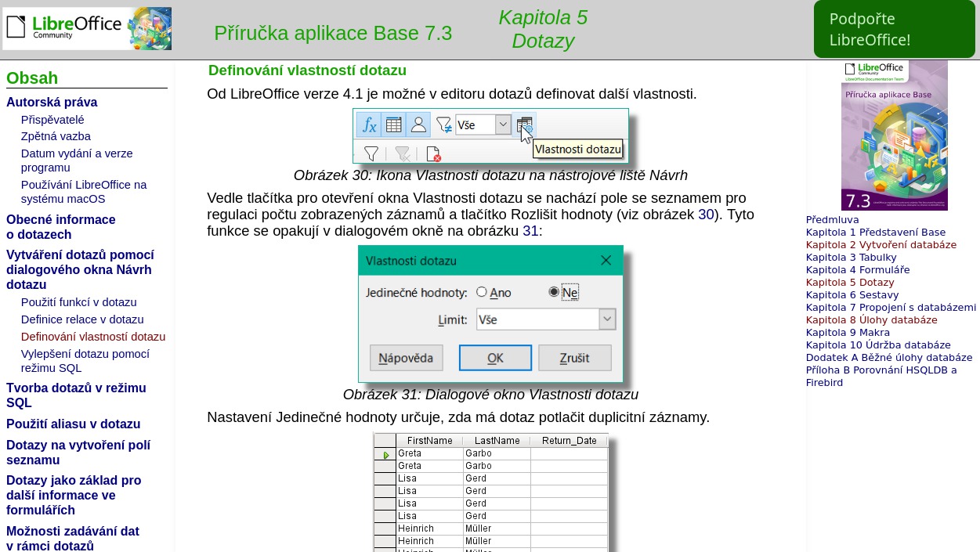Viewport: 980px width, 552px height.
Task: Go to Tvorba dotazů v režimu SQL
Action: (x=76, y=395)
